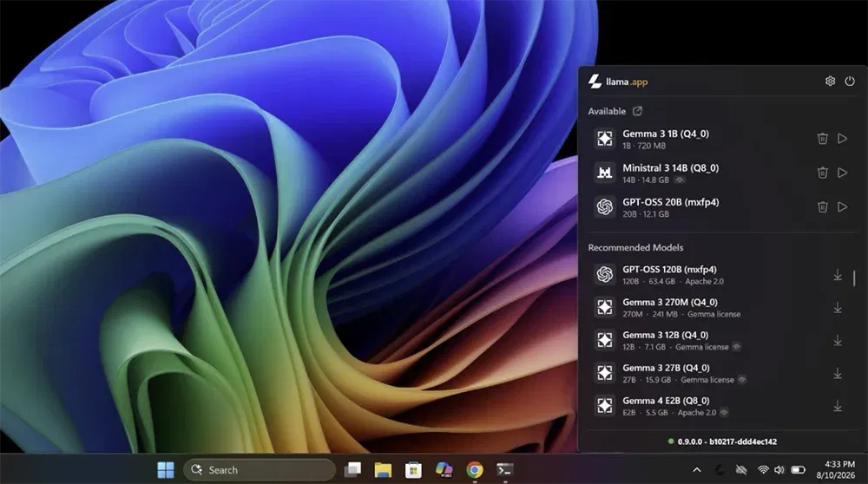Launch the GPT-OSS 20B model

[842, 207]
